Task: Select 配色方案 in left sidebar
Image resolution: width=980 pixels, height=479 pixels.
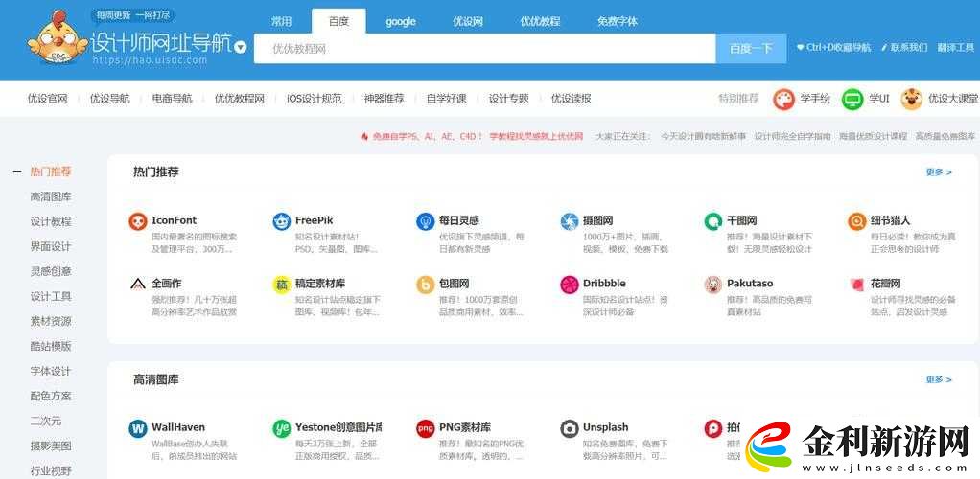Action: pyautogui.click(x=51, y=396)
